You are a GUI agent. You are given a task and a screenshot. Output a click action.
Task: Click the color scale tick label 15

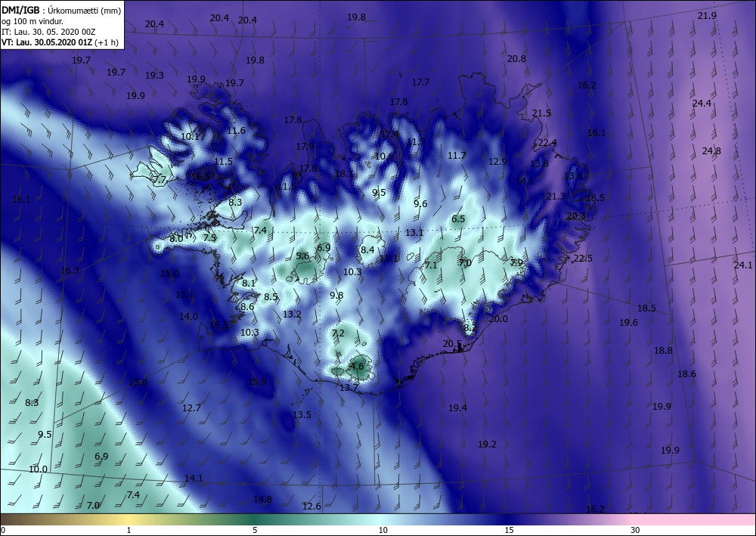(509, 530)
